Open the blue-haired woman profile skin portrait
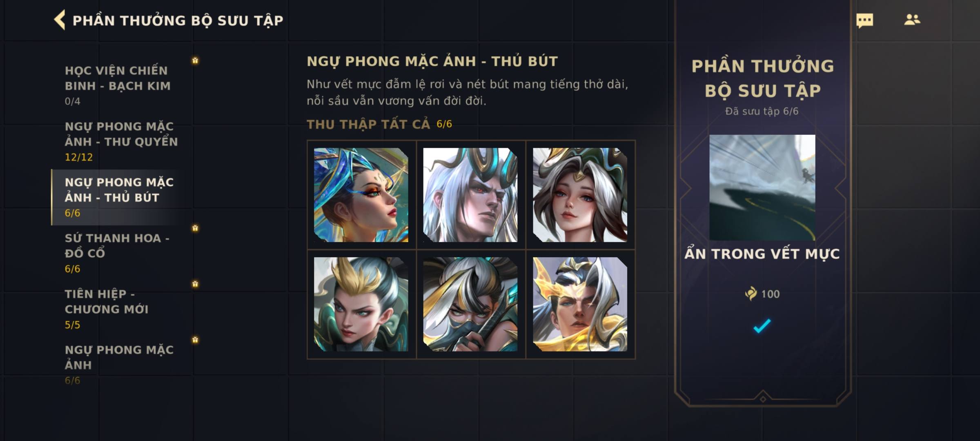Image resolution: width=980 pixels, height=441 pixels. (361, 195)
